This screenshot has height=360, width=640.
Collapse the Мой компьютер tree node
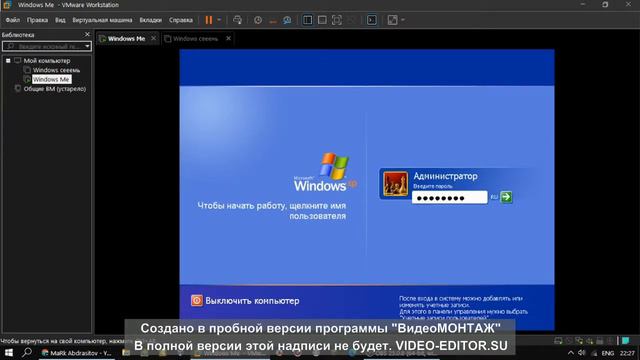click(8, 61)
